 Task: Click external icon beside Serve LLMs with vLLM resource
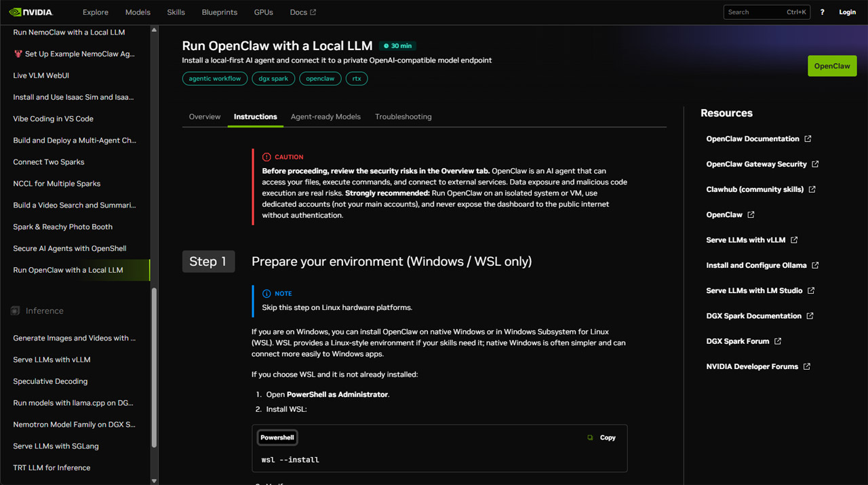794,240
